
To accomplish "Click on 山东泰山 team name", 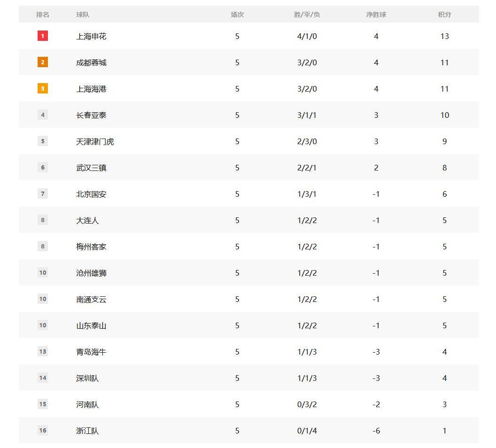I will pyautogui.click(x=91, y=325).
